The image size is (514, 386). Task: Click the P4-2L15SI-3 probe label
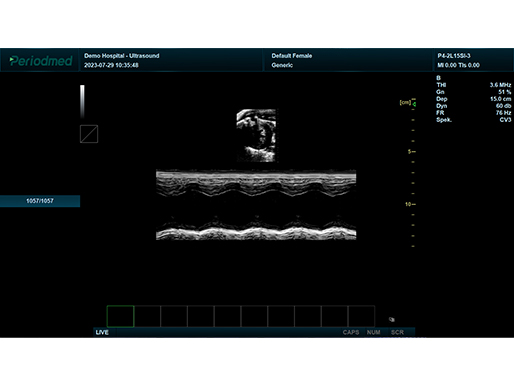pyautogui.click(x=454, y=56)
